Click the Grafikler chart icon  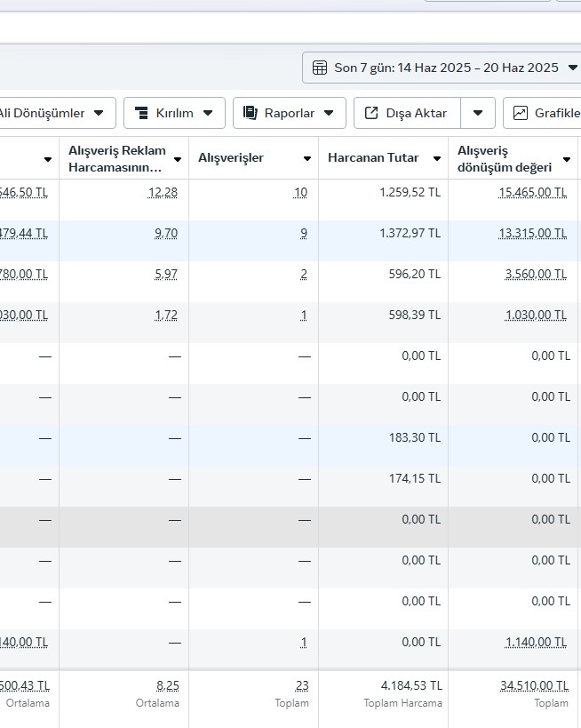click(x=521, y=113)
